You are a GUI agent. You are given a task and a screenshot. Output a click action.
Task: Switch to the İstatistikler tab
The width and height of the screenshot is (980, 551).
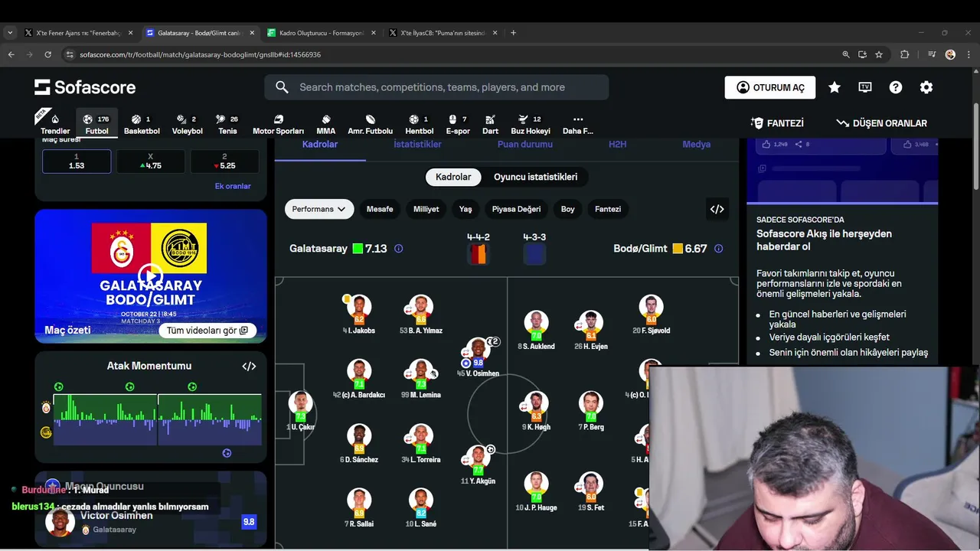tap(417, 145)
